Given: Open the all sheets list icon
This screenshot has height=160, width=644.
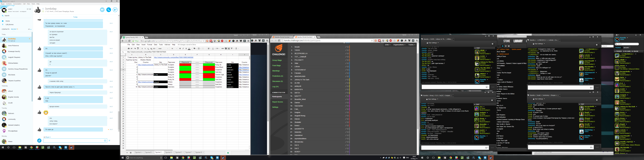Looking at the screenshot, I should click(131, 153).
